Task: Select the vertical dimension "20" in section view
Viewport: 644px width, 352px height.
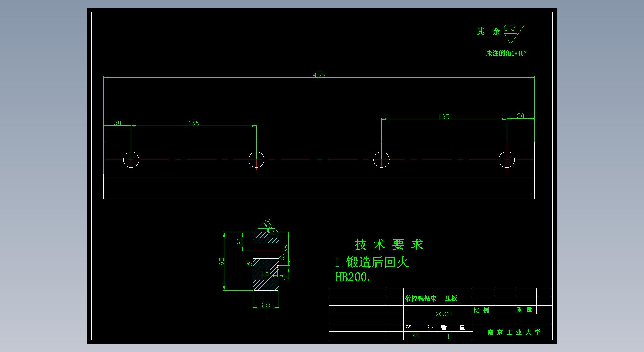Action: click(239, 241)
